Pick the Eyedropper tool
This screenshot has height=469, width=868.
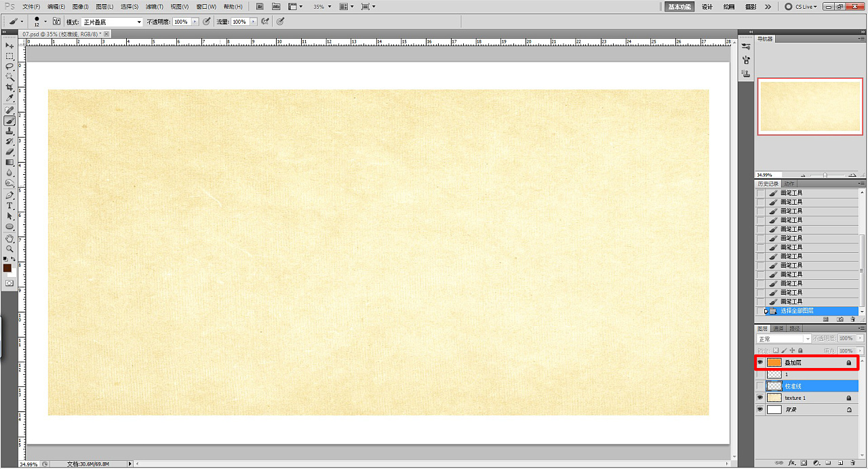click(x=9, y=98)
